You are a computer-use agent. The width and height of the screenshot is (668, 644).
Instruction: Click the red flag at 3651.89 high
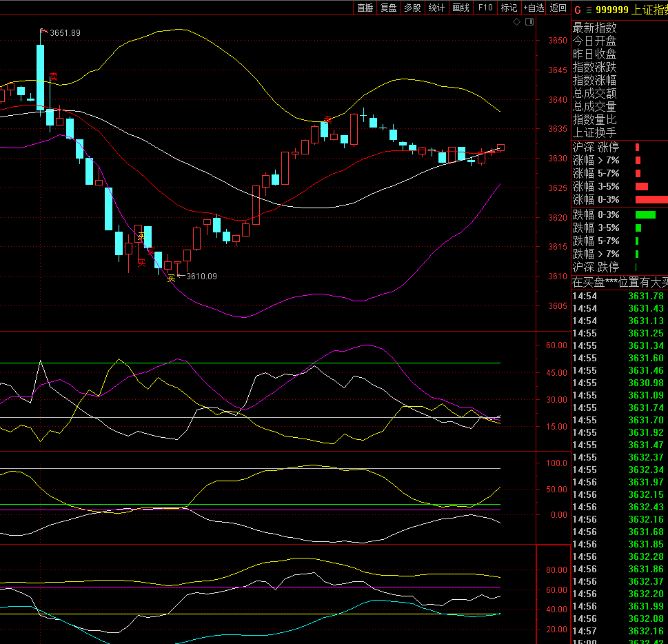[43, 32]
